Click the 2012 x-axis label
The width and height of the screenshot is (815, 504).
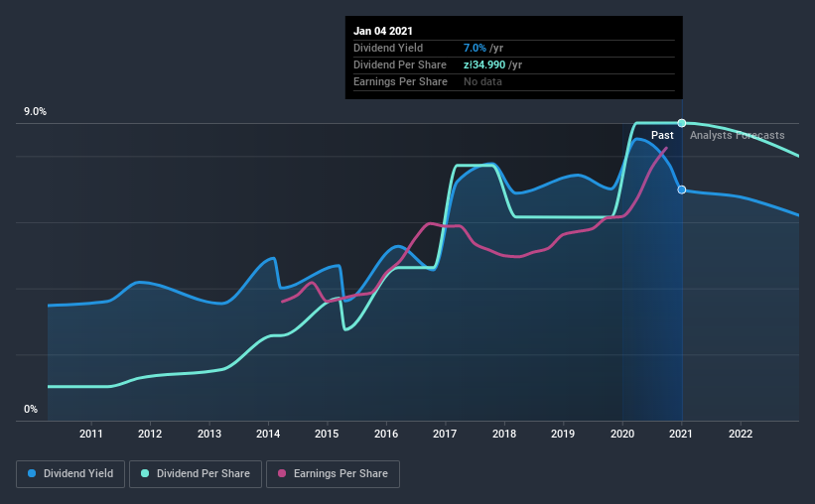click(x=150, y=434)
